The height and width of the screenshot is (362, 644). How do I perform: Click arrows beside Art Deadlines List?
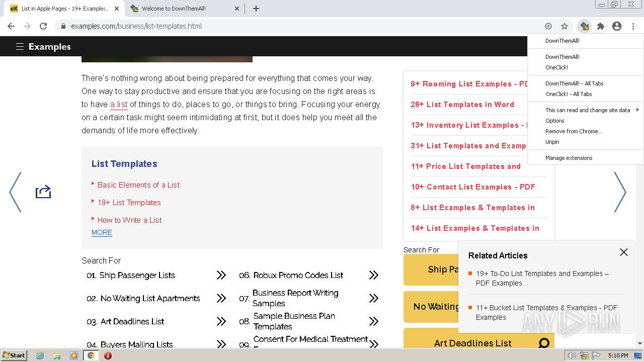coord(221,321)
